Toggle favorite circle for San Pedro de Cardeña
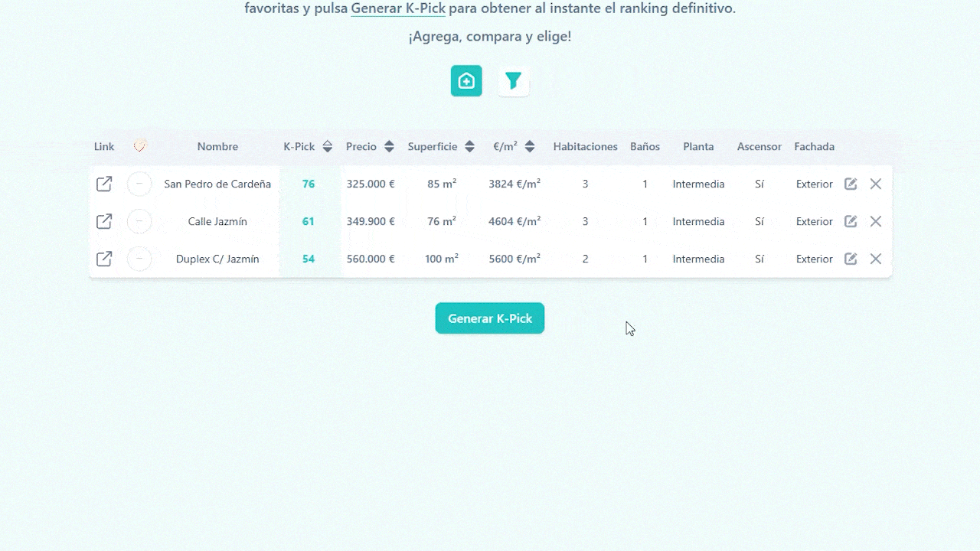Image resolution: width=980 pixels, height=551 pixels. (139, 184)
